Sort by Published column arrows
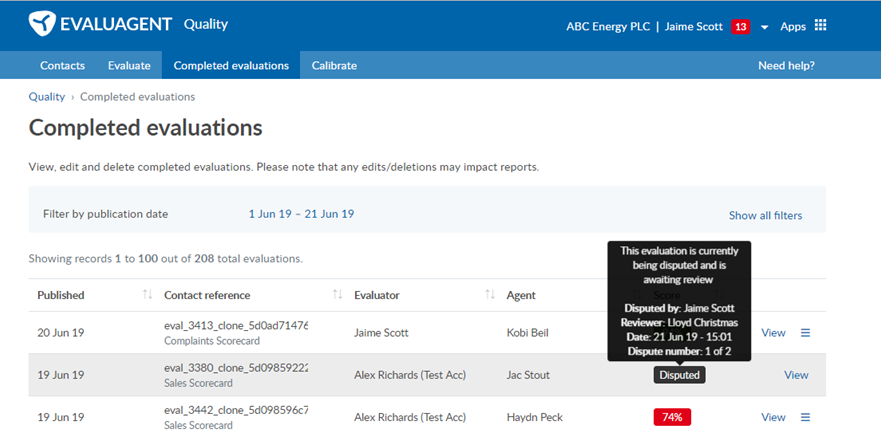The width and height of the screenshot is (881, 433). click(x=148, y=295)
